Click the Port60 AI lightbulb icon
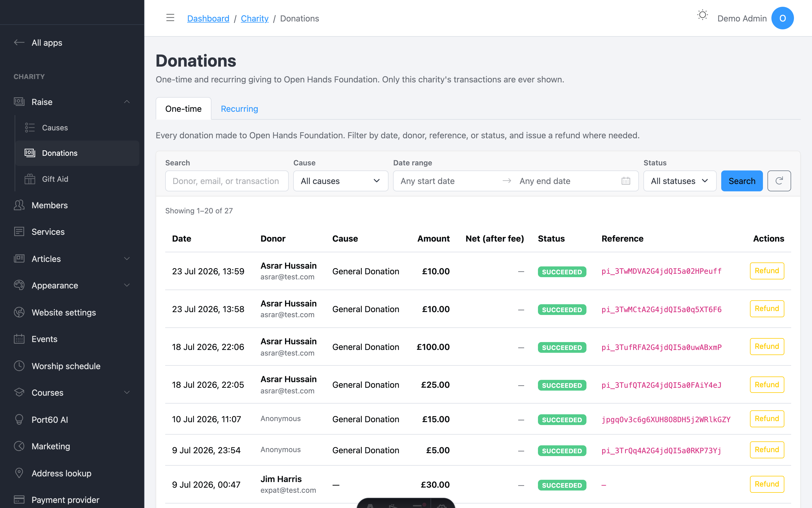Image resolution: width=812 pixels, height=508 pixels. pyautogui.click(x=19, y=419)
